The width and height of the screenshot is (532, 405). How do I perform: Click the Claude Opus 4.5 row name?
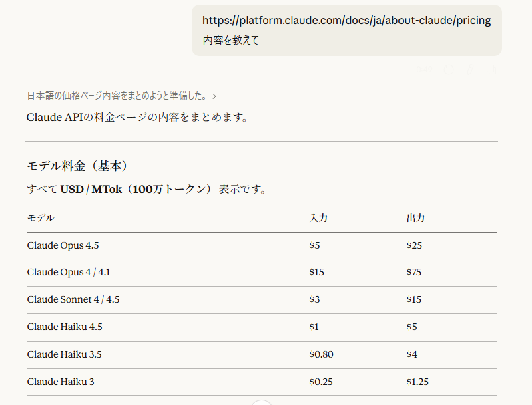pos(63,245)
